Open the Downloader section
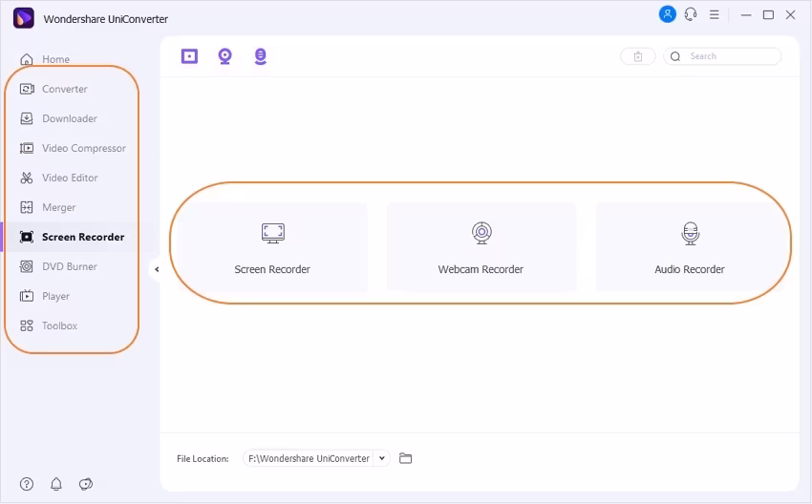The height and width of the screenshot is (504, 812). tap(58, 118)
